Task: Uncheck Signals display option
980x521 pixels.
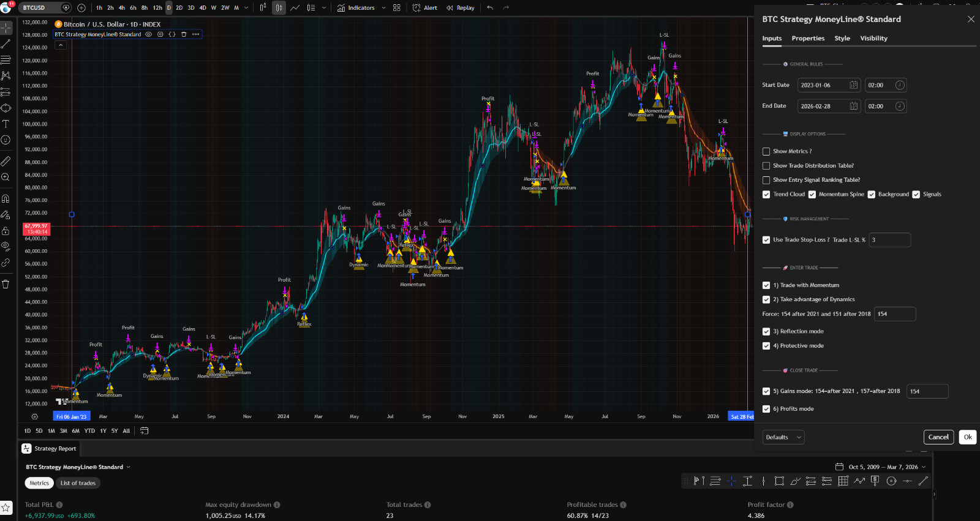Action: [x=916, y=195]
